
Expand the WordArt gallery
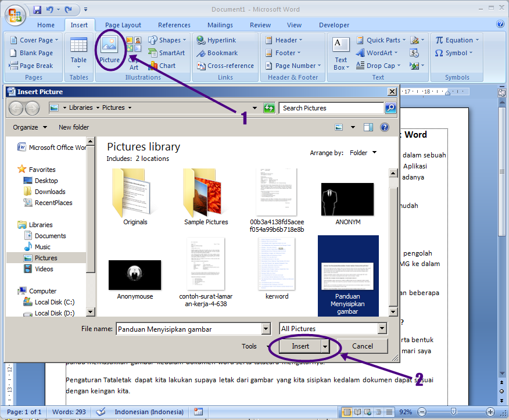[377, 53]
